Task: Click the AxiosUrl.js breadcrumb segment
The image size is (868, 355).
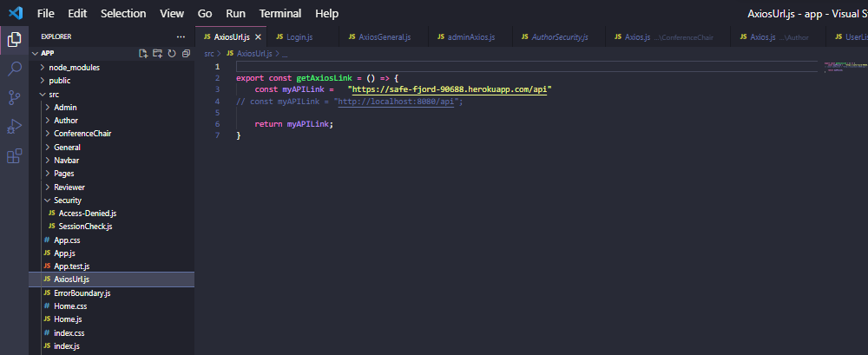Action: pyautogui.click(x=254, y=54)
